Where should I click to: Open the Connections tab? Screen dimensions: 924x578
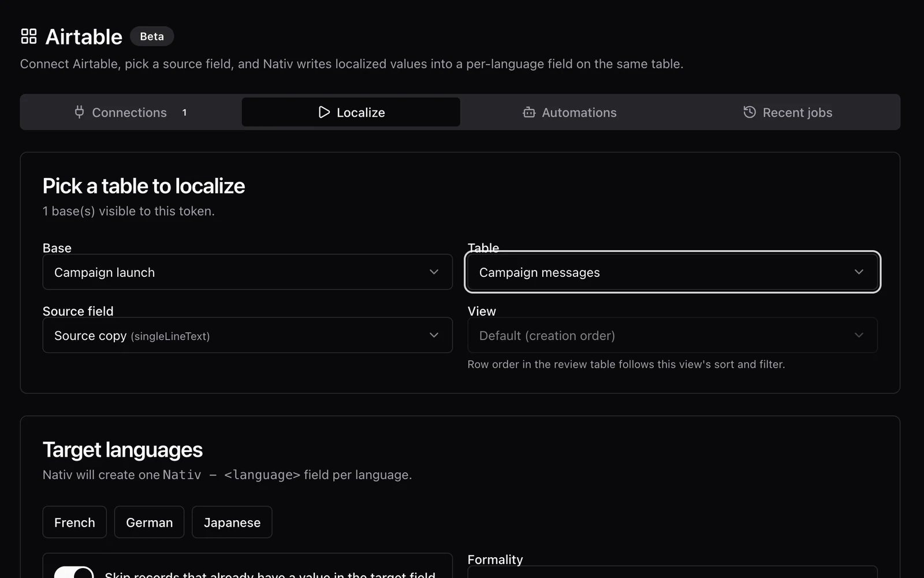(131, 112)
